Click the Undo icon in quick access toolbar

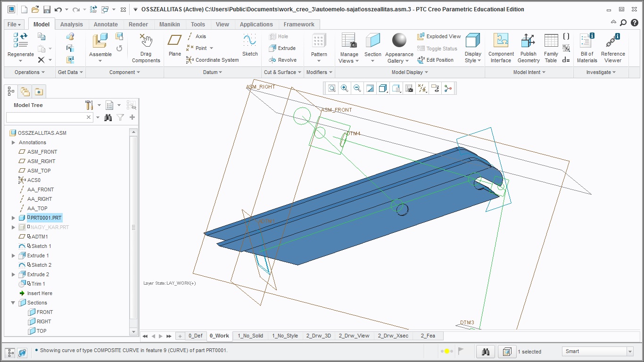(x=58, y=9)
